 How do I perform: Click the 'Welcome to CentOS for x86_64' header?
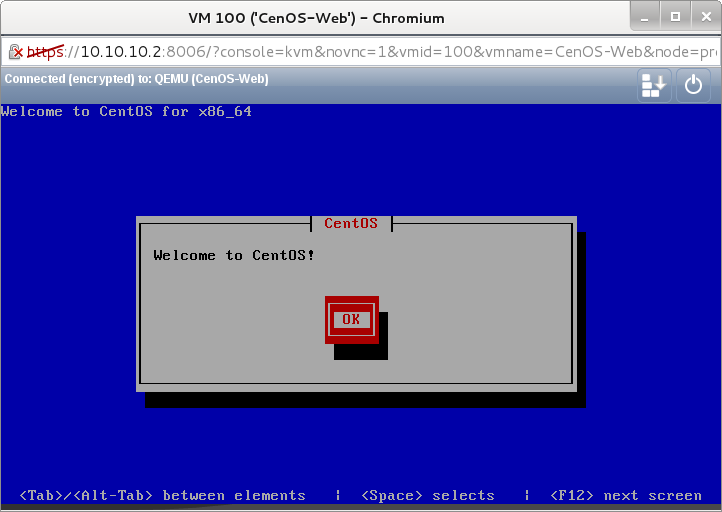(126, 111)
